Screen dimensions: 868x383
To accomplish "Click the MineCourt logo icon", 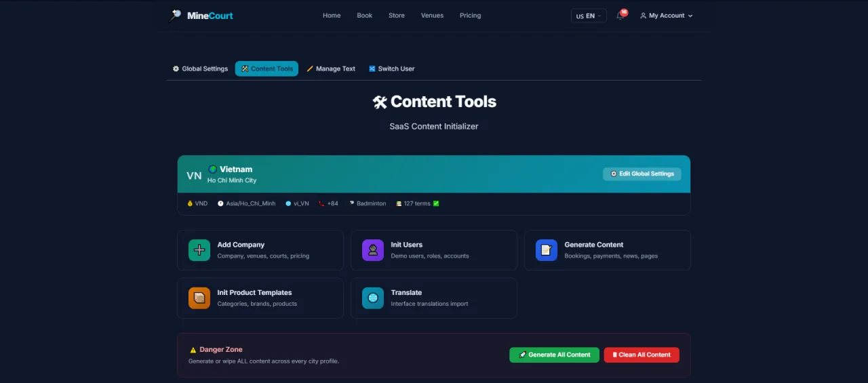I will point(176,15).
